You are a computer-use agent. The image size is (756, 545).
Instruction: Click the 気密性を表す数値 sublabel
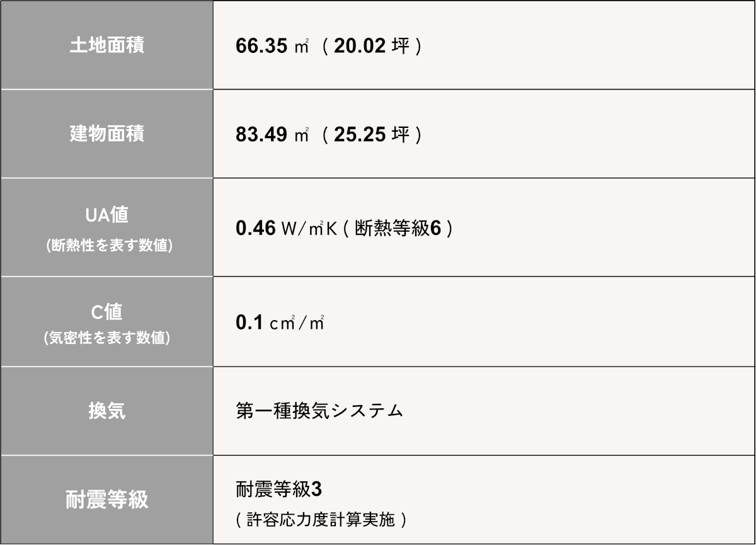[x=107, y=338]
